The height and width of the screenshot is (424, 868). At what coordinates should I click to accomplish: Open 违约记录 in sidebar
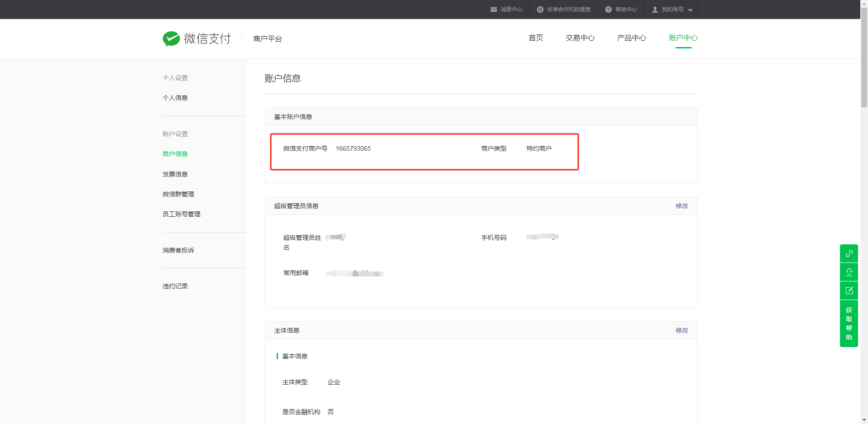[x=175, y=286]
